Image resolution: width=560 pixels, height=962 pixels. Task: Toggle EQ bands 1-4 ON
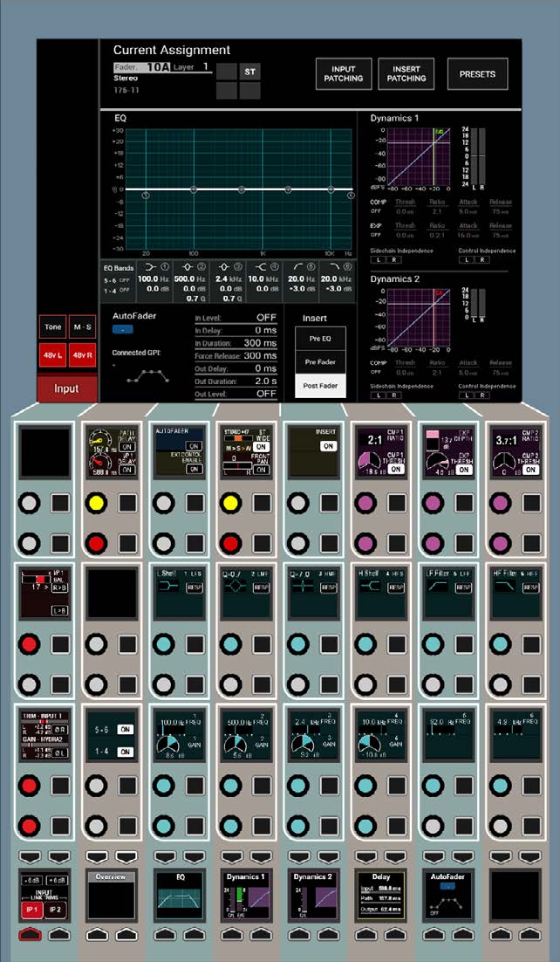pos(126,752)
